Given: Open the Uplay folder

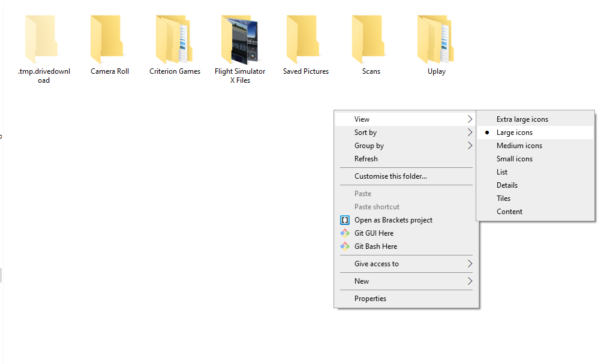Looking at the screenshot, I should tap(436, 38).
